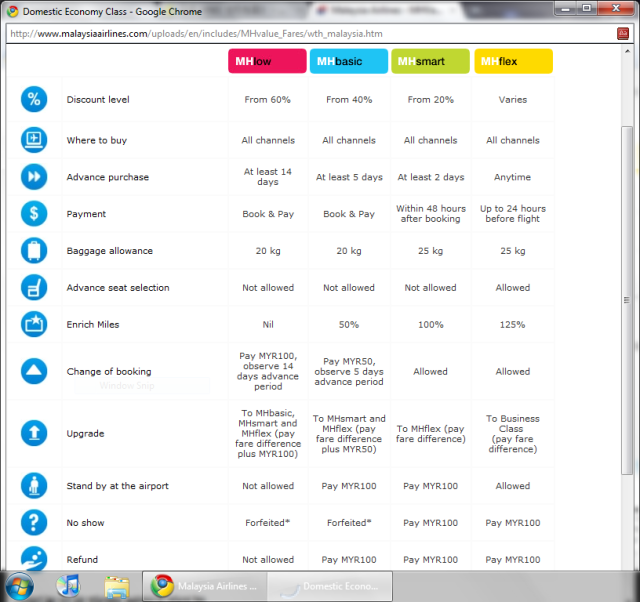Screen dimensions: 640x602
Task: Open Windows Explorer folder in taskbar
Action: pos(117,586)
